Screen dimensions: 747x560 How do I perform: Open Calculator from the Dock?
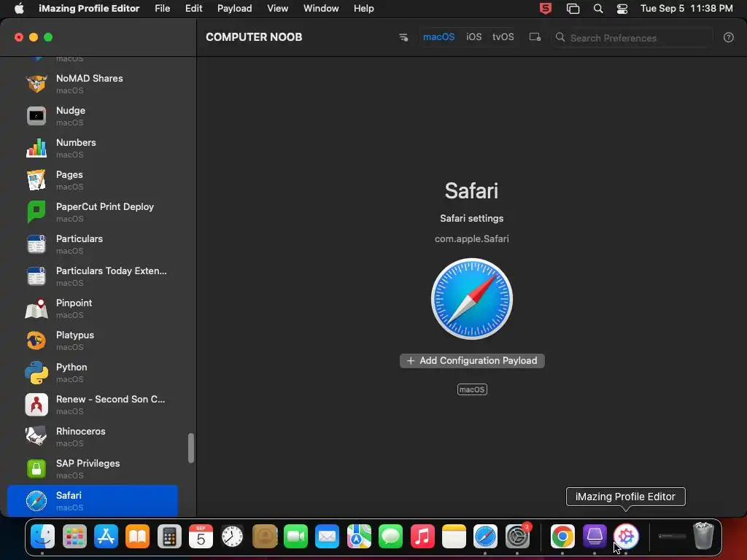click(x=169, y=537)
